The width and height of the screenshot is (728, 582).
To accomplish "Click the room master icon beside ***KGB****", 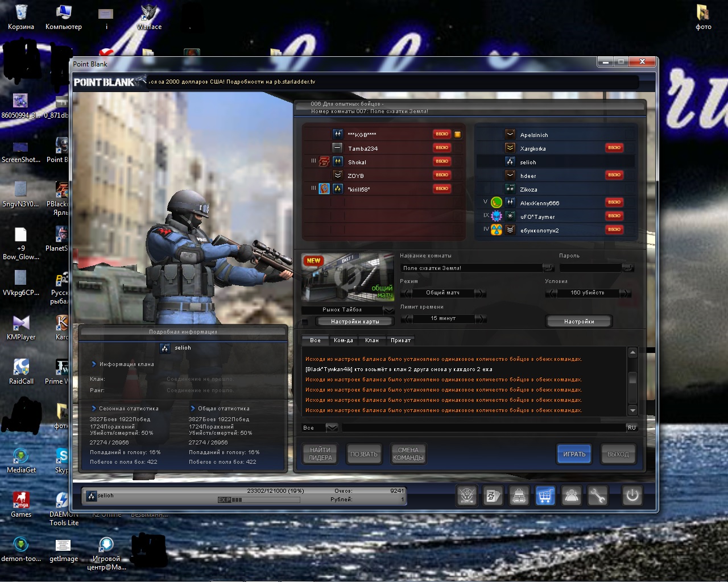I will pos(457,135).
